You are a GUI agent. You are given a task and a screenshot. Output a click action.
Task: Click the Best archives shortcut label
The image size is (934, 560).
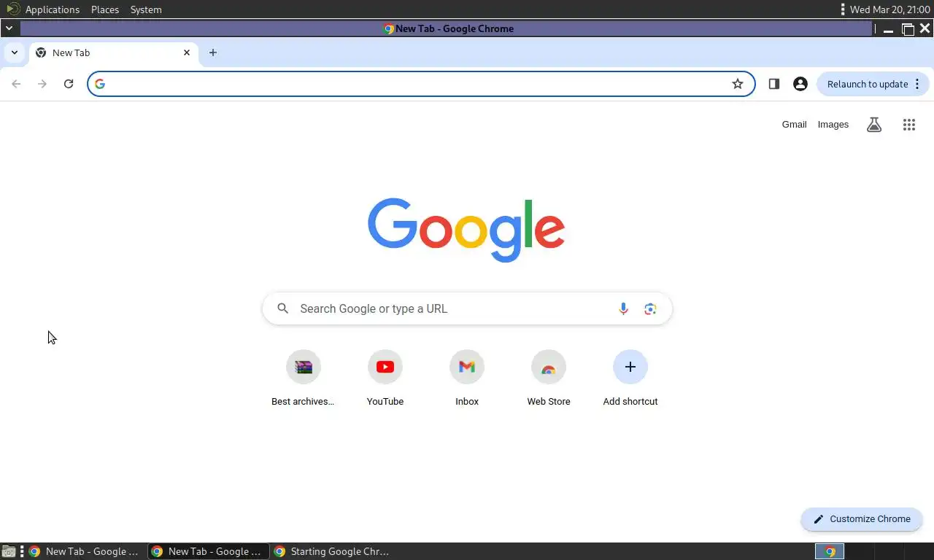(x=303, y=402)
